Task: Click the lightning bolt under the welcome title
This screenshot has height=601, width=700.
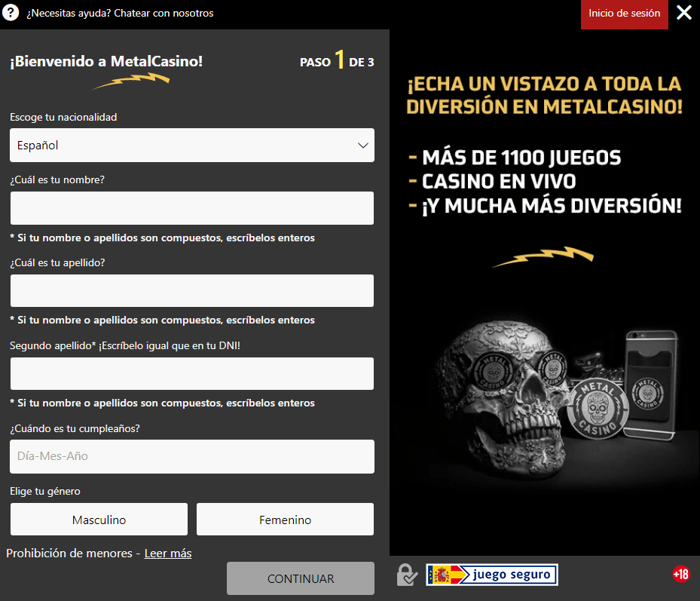Action: (131, 81)
